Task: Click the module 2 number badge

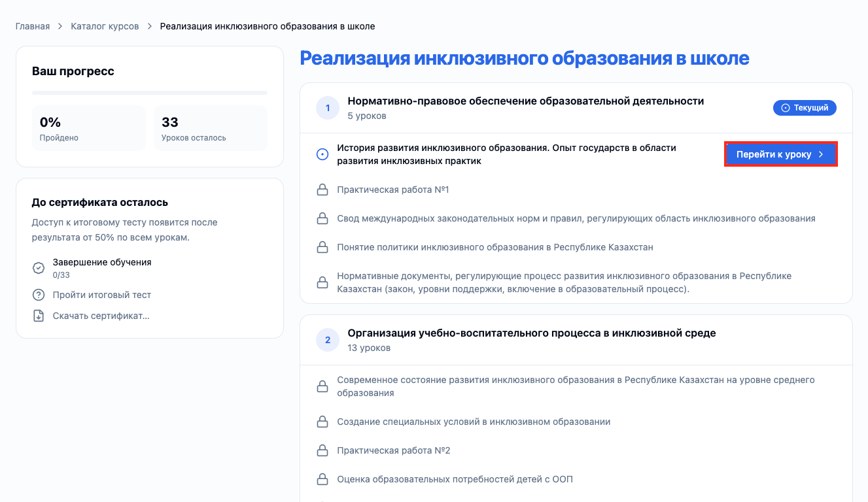Action: pos(328,340)
